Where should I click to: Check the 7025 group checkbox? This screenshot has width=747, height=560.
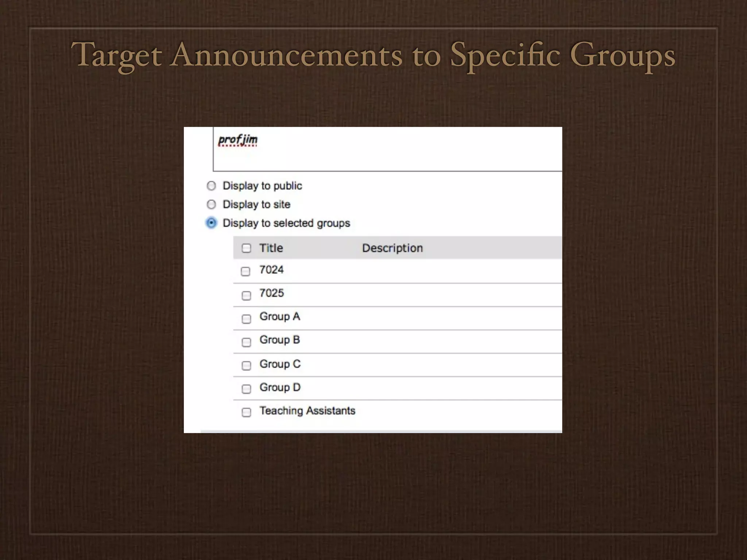tap(247, 295)
